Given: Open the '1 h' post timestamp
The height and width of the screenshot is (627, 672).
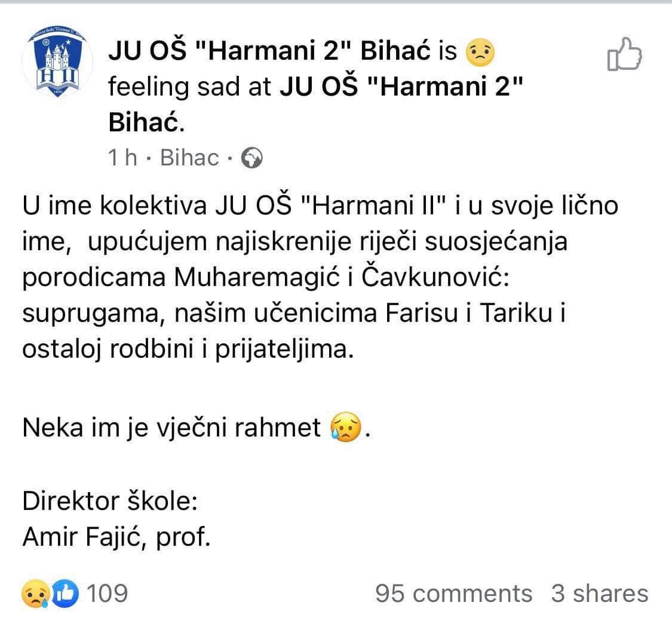Looking at the screenshot, I should tap(122, 158).
